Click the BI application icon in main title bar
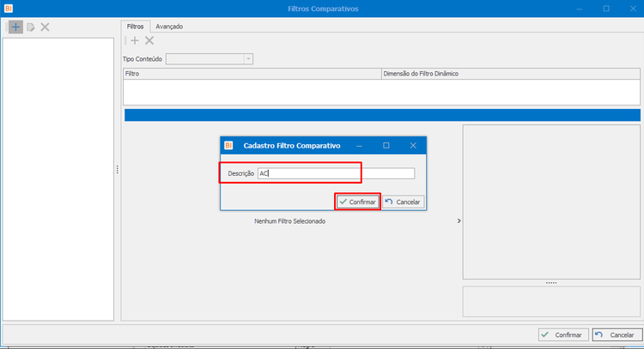Viewport: 644px width, 349px height. pyautogui.click(x=9, y=9)
